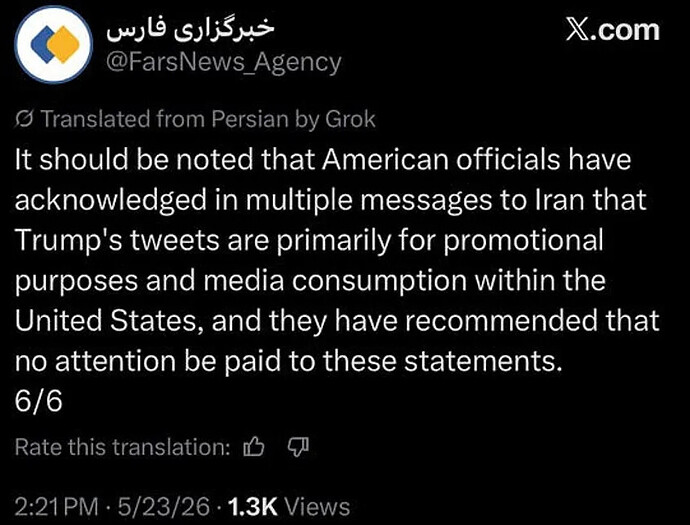Viewport: 690px width, 525px height.
Task: Click the word 'Views' after 1.3K
Action: click(x=317, y=507)
